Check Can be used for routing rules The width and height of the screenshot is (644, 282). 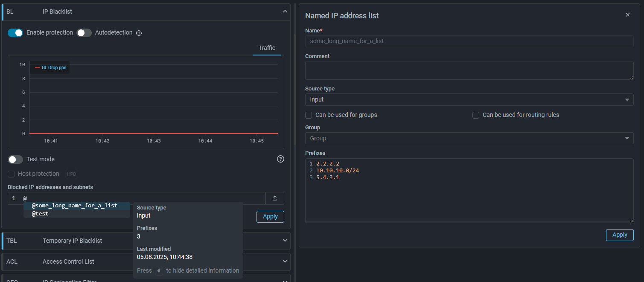pos(476,115)
